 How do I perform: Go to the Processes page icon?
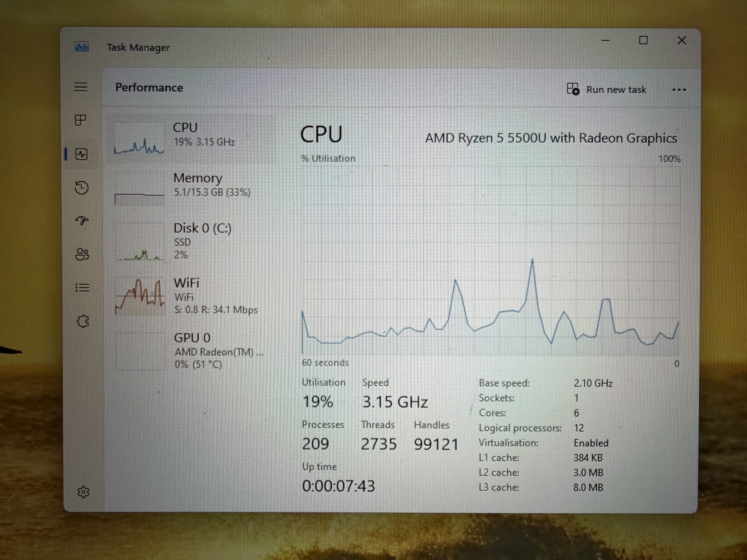click(81, 120)
